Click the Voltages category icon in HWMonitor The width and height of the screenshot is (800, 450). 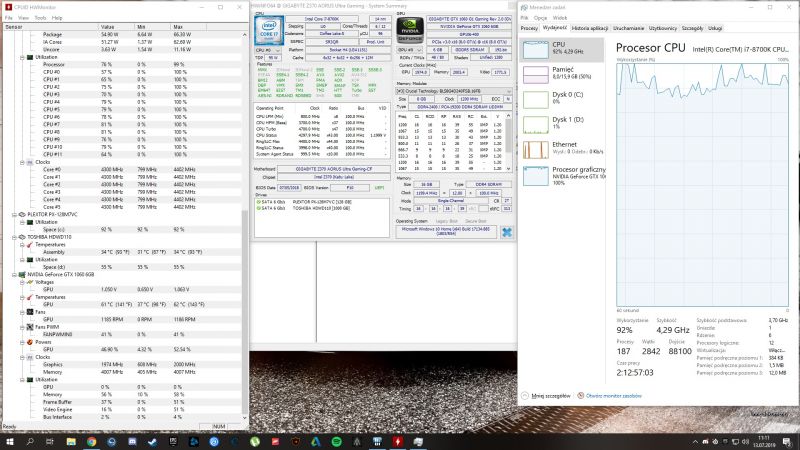click(x=30, y=282)
